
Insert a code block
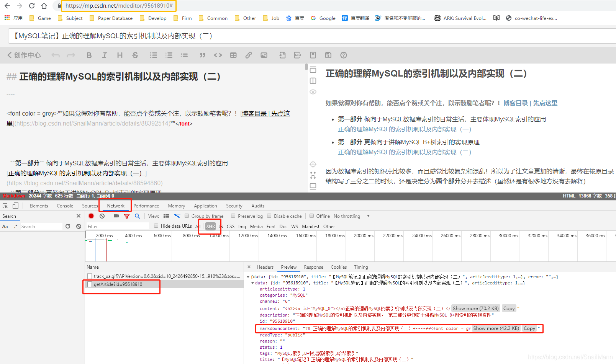[x=218, y=55]
